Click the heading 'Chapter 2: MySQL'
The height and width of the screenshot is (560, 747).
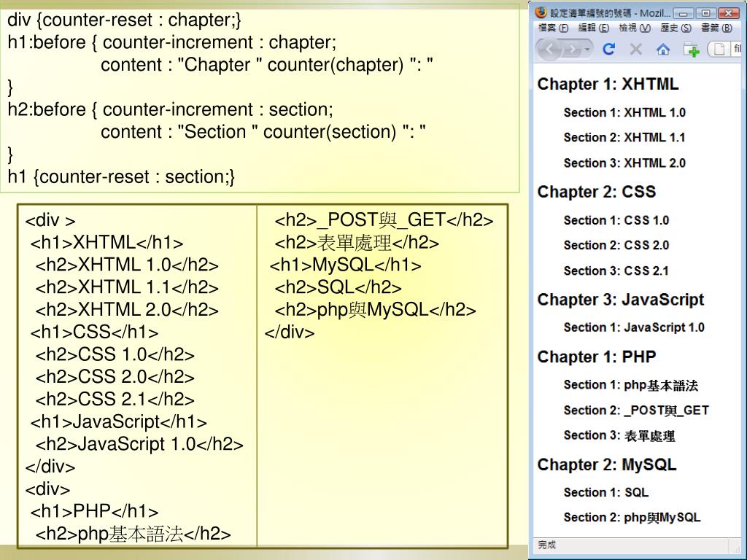click(x=607, y=464)
